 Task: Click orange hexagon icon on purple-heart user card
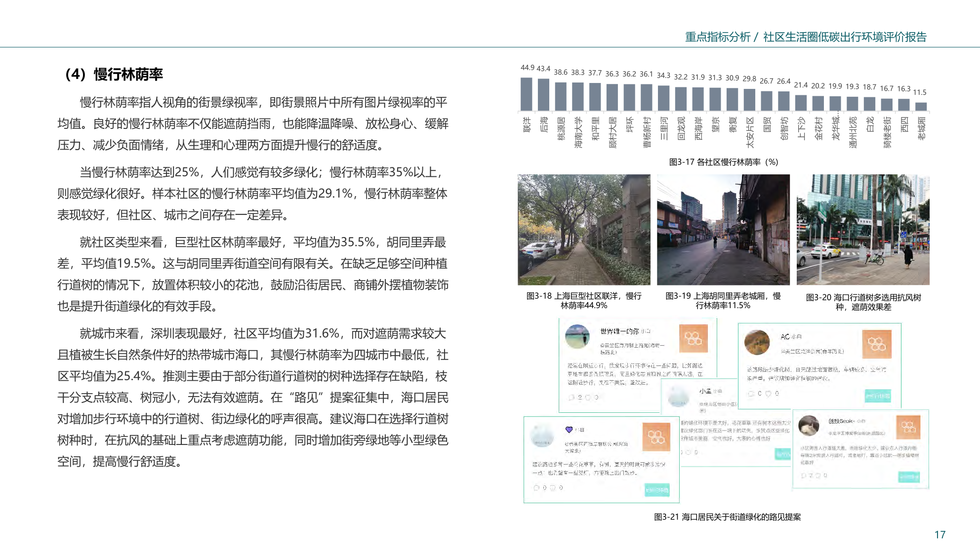pos(656,437)
